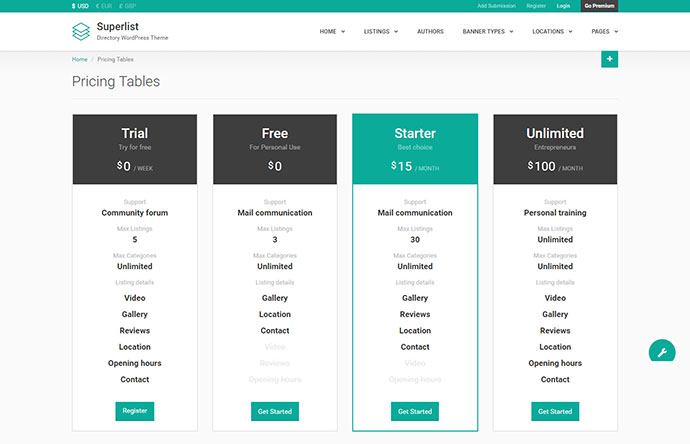Click the Starter plan heading
This screenshot has width=690, height=444.
tap(415, 133)
